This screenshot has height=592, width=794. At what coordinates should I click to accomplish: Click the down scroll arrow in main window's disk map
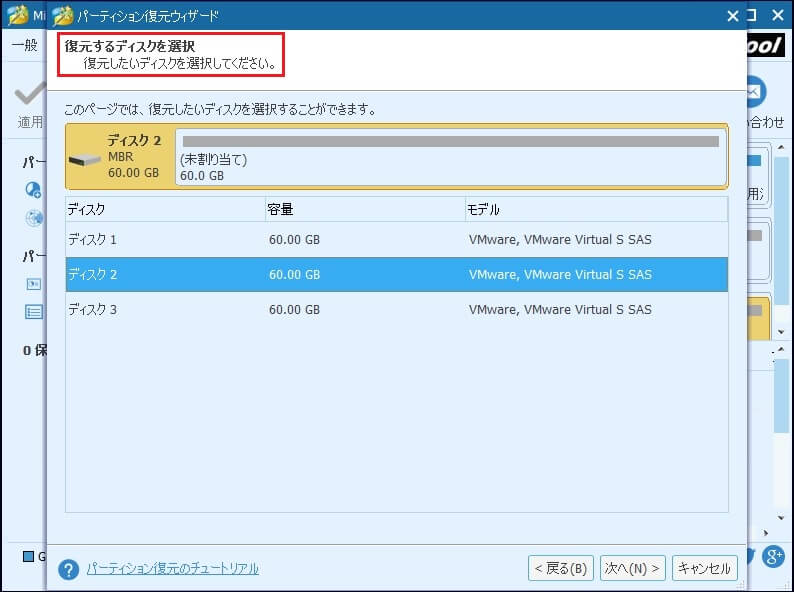click(781, 332)
